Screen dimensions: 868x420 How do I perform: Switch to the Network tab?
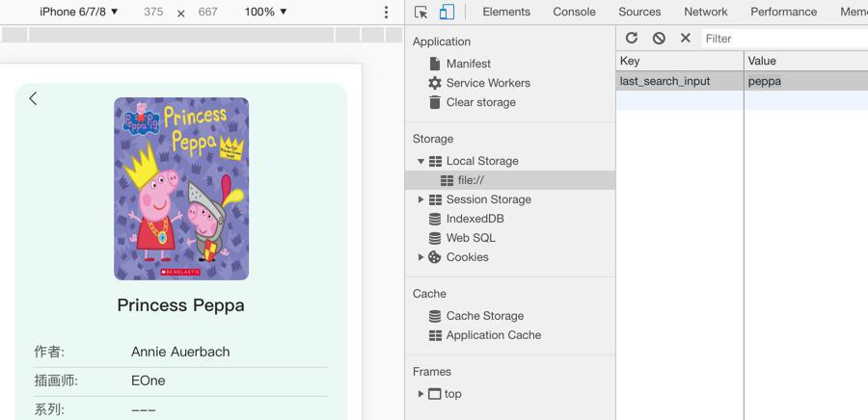pos(706,12)
